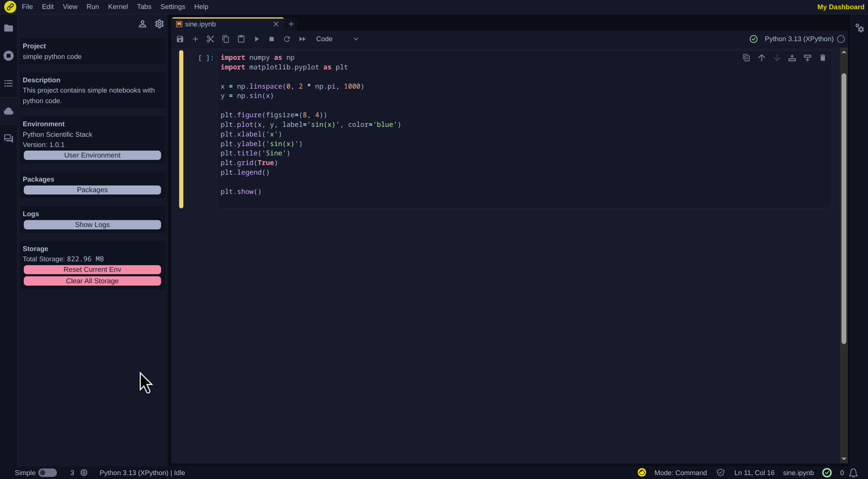Open the chat sidebar panel
868x479 pixels.
8,138
